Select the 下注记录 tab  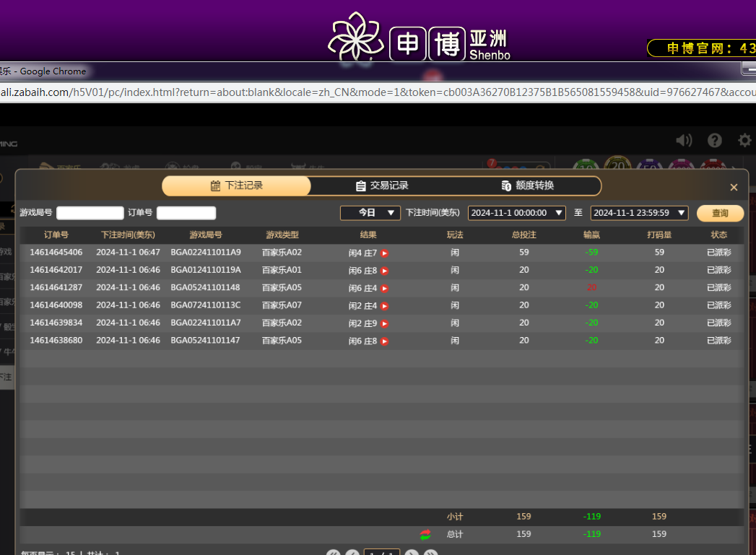point(236,185)
